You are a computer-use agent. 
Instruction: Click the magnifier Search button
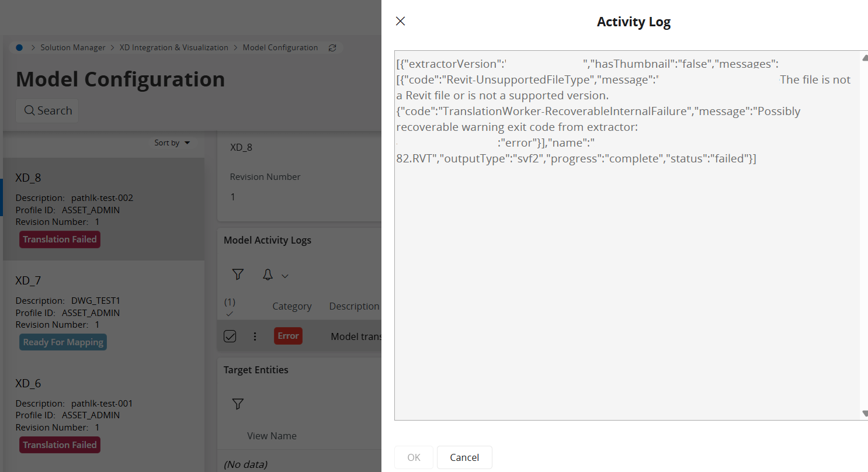click(47, 110)
